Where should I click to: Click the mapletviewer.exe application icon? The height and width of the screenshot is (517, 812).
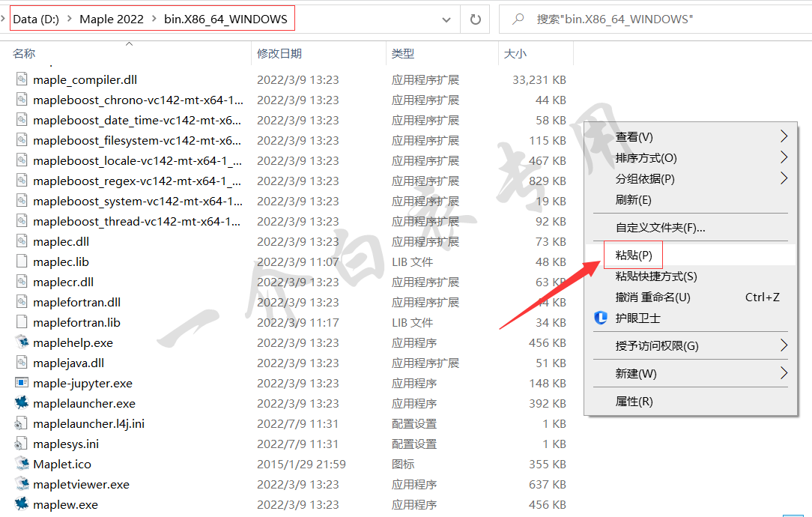(22, 483)
